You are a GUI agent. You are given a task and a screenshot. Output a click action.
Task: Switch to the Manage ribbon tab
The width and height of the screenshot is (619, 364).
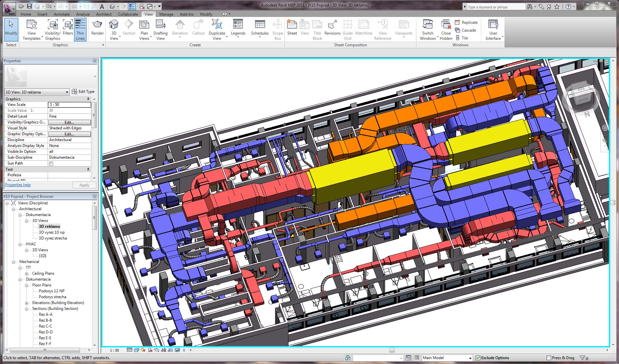click(x=166, y=14)
